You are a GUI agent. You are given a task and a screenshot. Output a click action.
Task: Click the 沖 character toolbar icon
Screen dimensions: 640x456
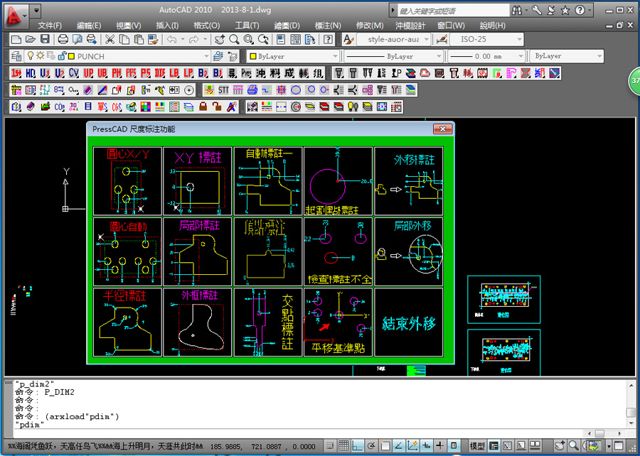point(261,73)
